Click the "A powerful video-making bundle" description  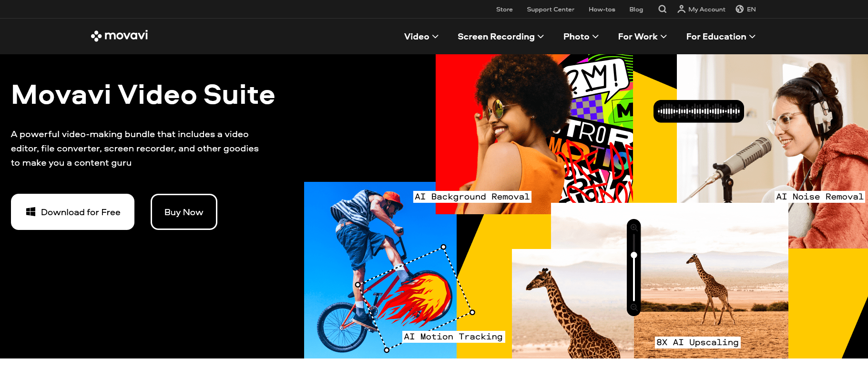135,149
